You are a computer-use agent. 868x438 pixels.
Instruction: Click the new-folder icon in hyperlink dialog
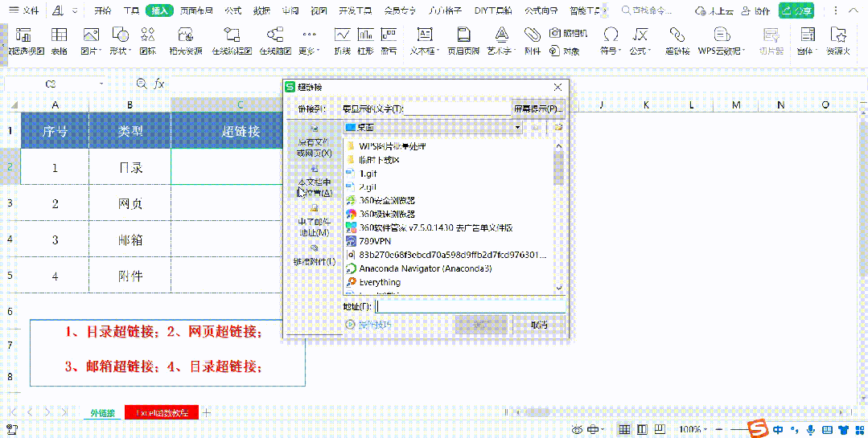[x=558, y=127]
